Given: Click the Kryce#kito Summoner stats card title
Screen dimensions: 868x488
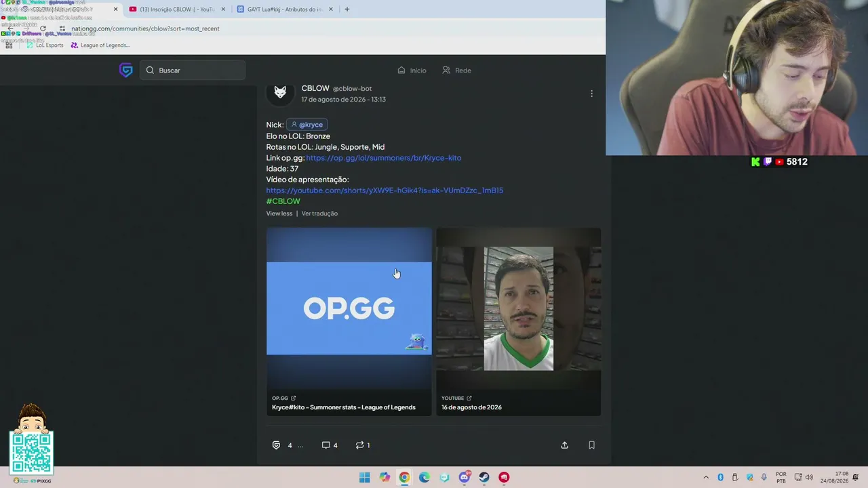Looking at the screenshot, I should pyautogui.click(x=344, y=407).
